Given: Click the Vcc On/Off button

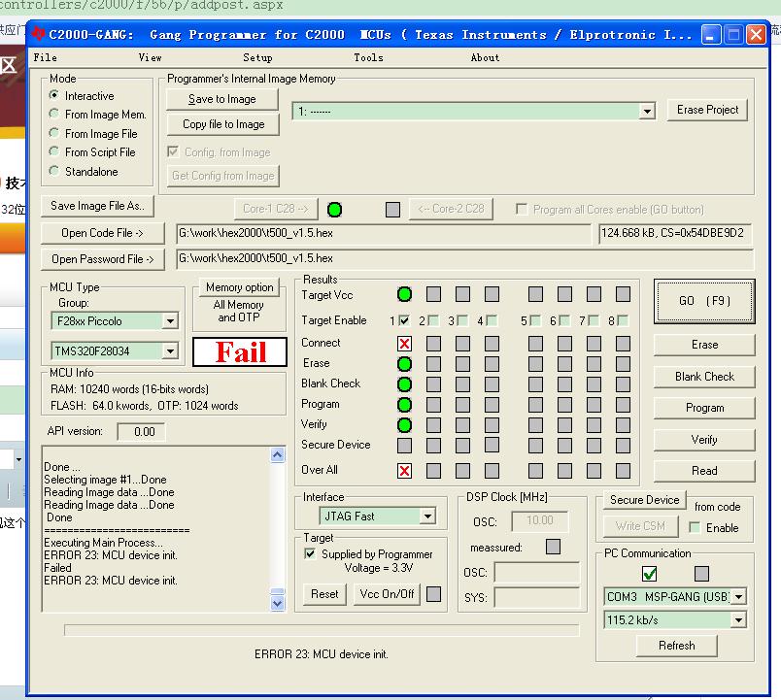Looking at the screenshot, I should click(x=387, y=594).
